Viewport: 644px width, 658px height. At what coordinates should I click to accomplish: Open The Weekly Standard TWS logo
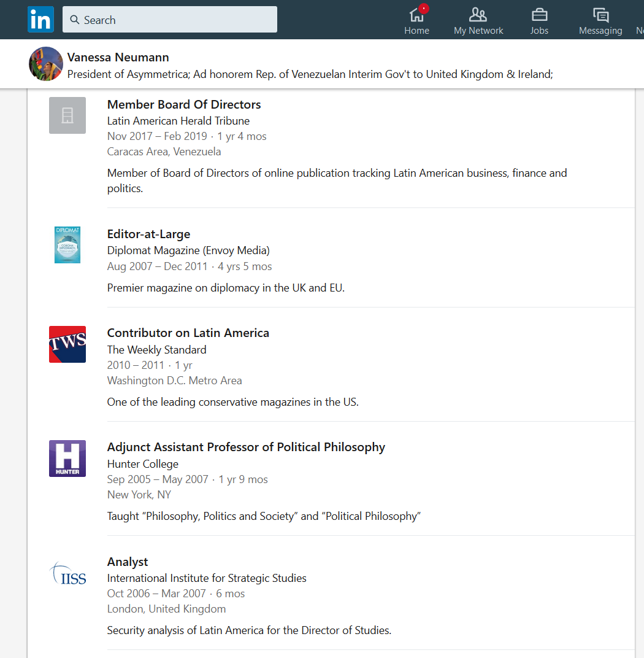point(67,344)
